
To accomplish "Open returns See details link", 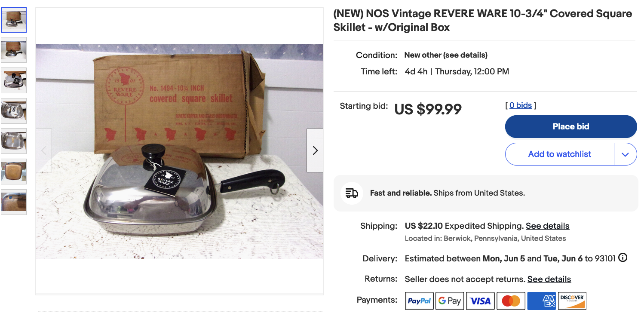I will click(x=549, y=279).
